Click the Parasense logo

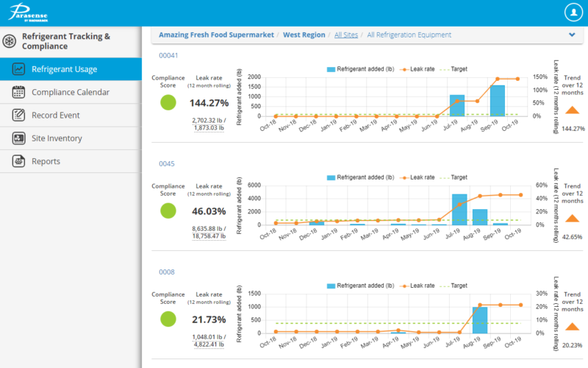[x=28, y=13]
